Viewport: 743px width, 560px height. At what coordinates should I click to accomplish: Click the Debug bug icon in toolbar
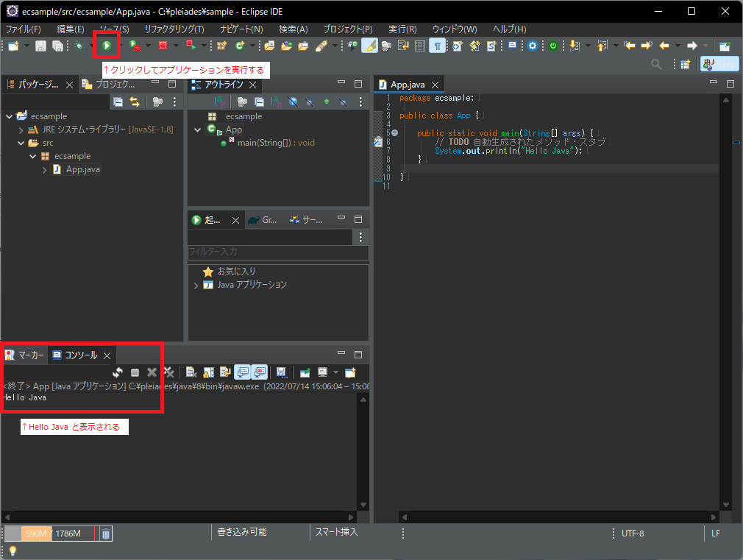coord(79,46)
